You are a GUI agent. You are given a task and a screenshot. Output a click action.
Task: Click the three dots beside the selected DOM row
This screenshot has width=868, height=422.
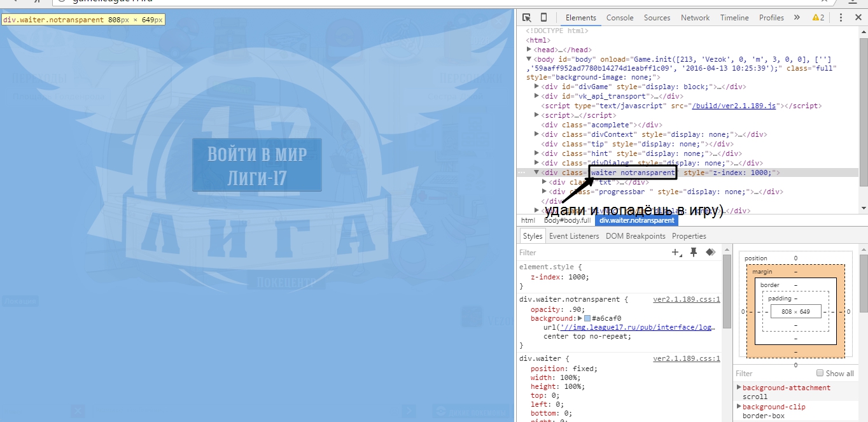point(522,172)
